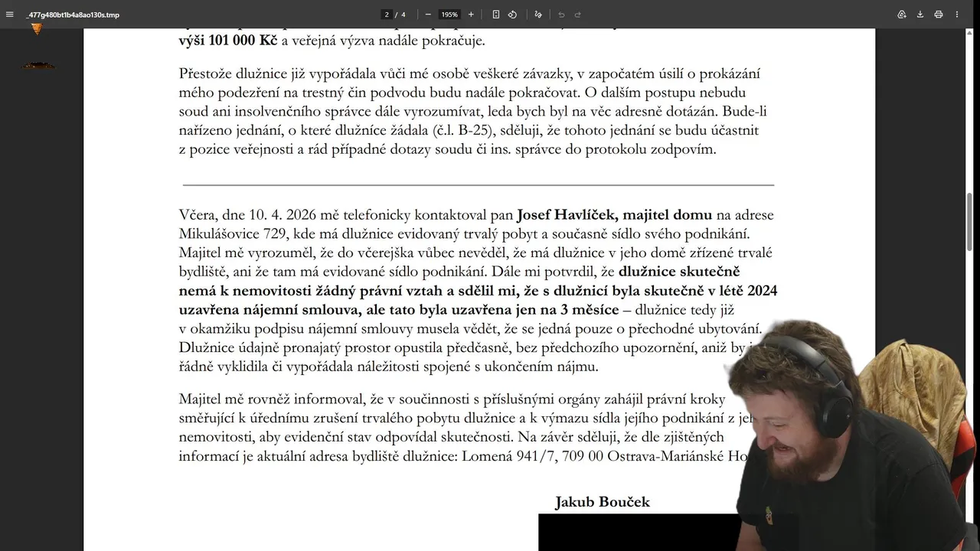Click the redo annotation arrow
The image size is (980, 551).
tap(578, 15)
